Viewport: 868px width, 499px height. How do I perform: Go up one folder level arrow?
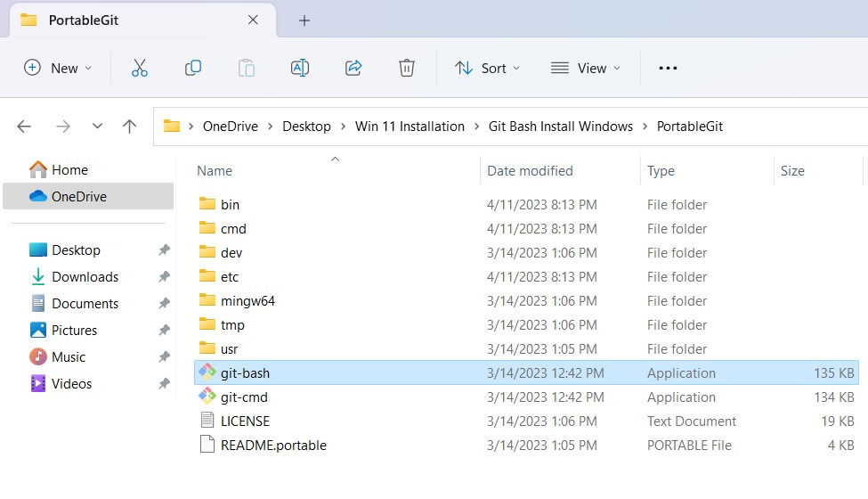pyautogui.click(x=130, y=127)
